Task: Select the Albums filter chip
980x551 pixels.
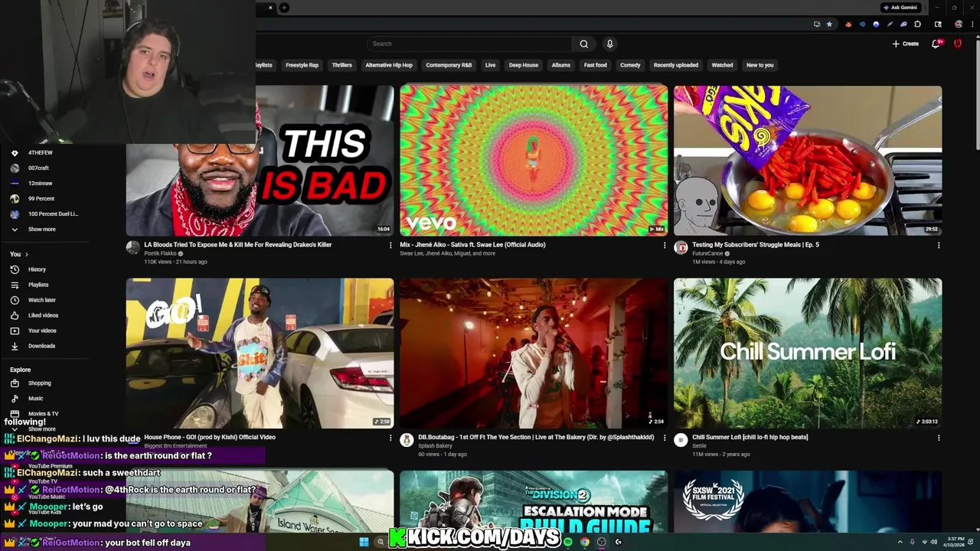Action: pos(561,65)
